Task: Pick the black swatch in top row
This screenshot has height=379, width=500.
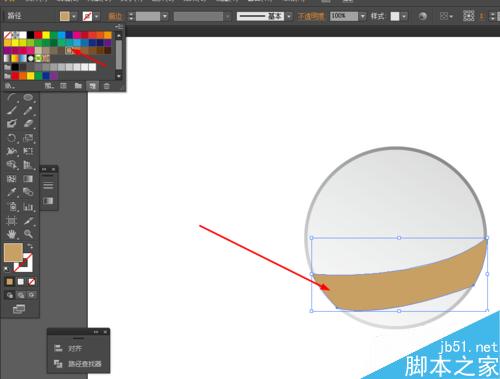Action: click(x=30, y=35)
